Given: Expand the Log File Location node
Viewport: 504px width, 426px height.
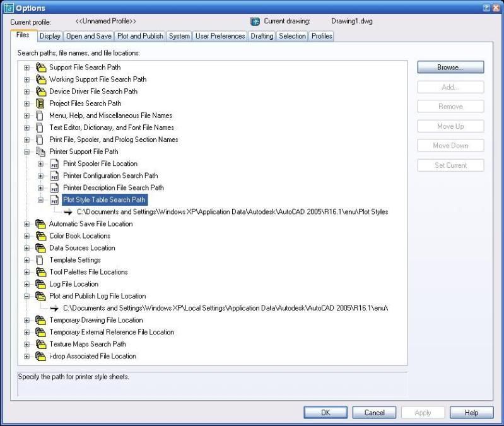Looking at the screenshot, I should 27,284.
